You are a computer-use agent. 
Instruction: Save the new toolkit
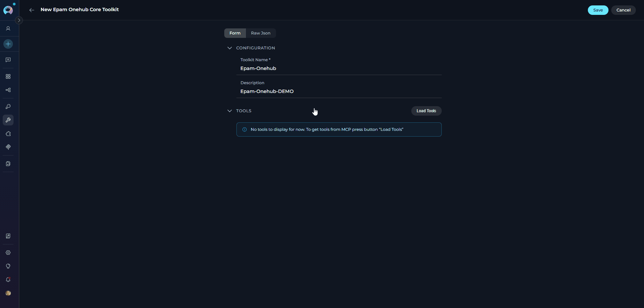click(x=598, y=10)
